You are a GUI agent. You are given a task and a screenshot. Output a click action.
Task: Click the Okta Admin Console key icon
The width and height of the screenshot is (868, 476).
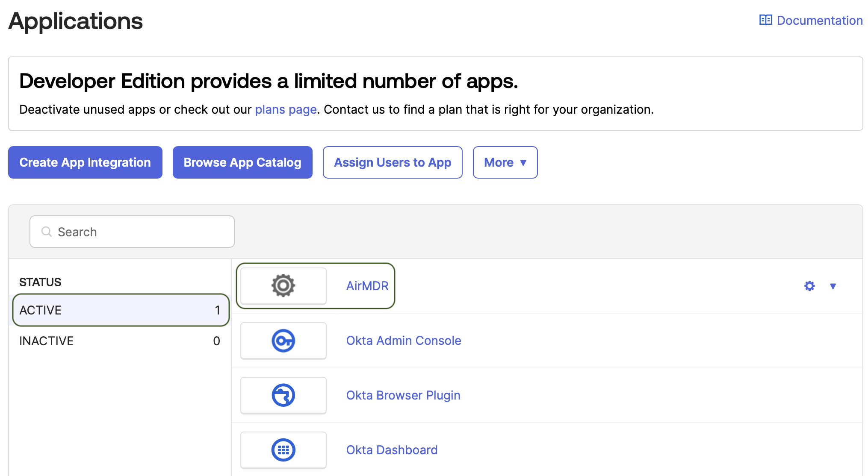point(283,341)
